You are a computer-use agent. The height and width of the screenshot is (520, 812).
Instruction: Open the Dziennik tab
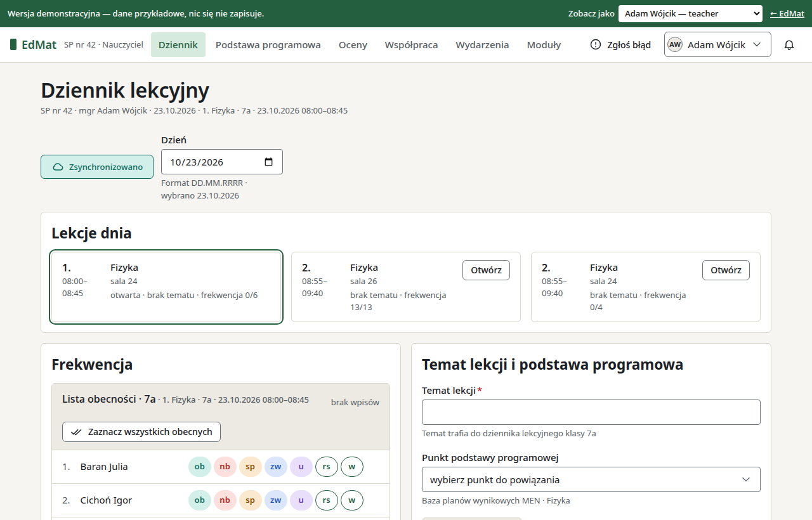click(178, 45)
